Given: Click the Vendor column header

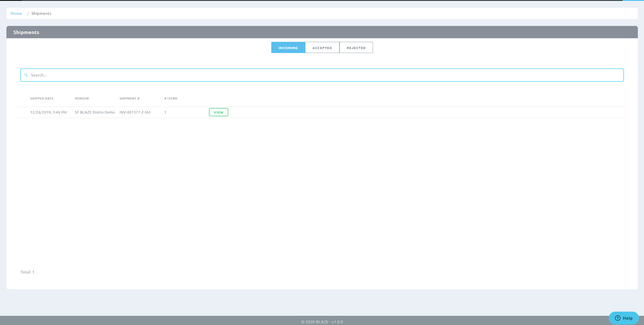Looking at the screenshot, I should tap(82, 99).
